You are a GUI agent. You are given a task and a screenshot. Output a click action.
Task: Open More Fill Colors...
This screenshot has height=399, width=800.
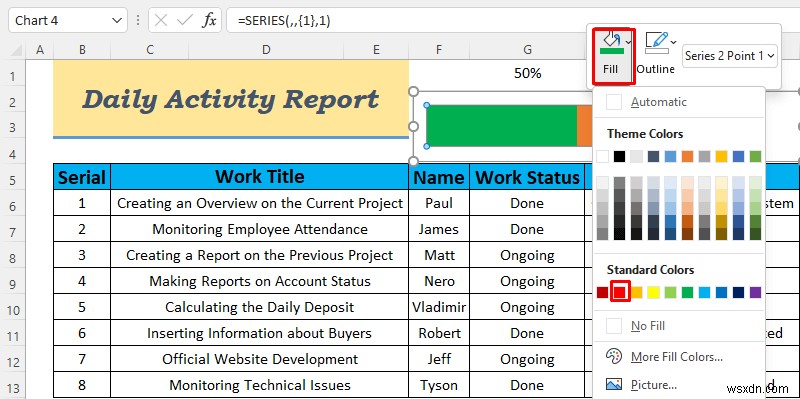pyautogui.click(x=679, y=357)
